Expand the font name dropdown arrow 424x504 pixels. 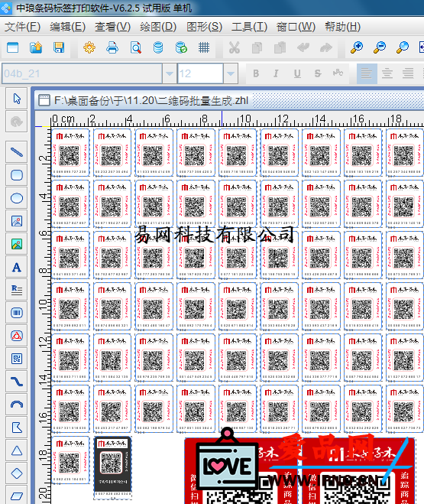[x=170, y=73]
